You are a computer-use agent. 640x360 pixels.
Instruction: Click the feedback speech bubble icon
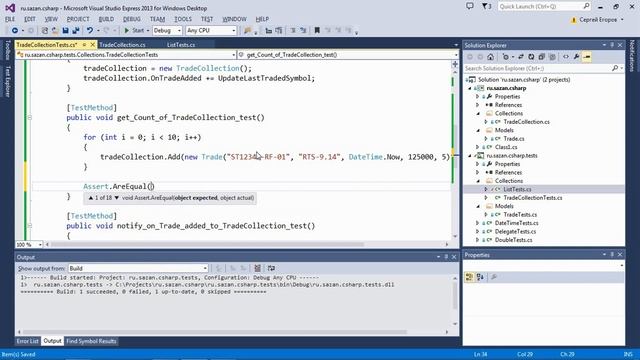point(470,6)
